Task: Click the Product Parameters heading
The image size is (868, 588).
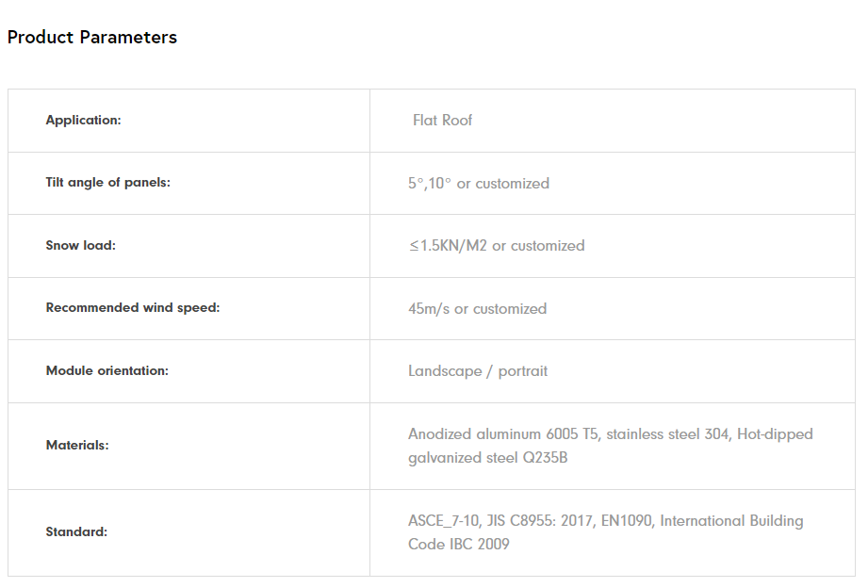Action: (91, 38)
